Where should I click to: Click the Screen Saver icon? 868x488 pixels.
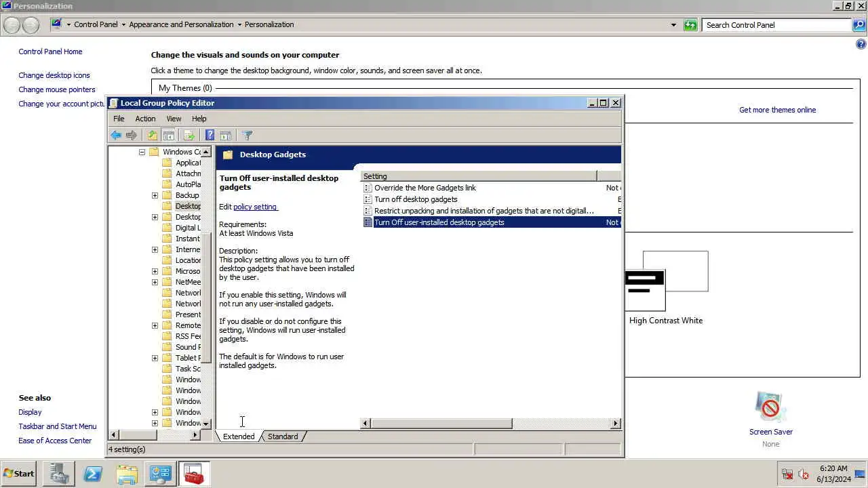click(770, 407)
